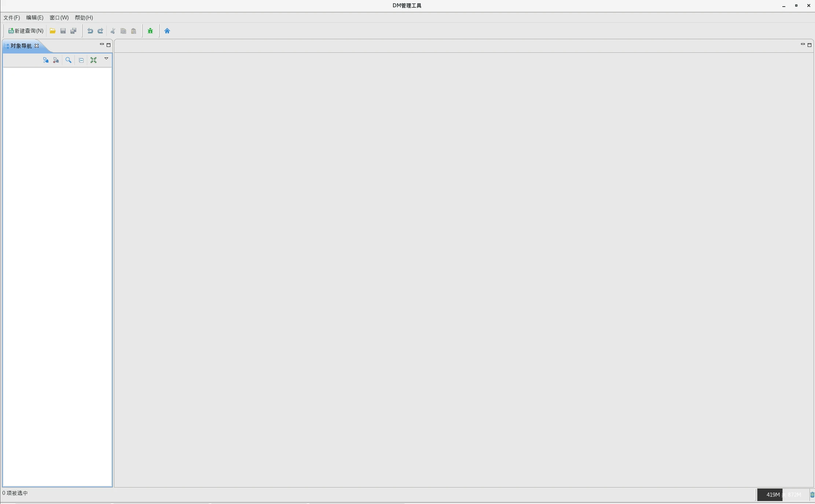Click the memory heap status bar 419M
This screenshot has width=815, height=504.
[783, 494]
